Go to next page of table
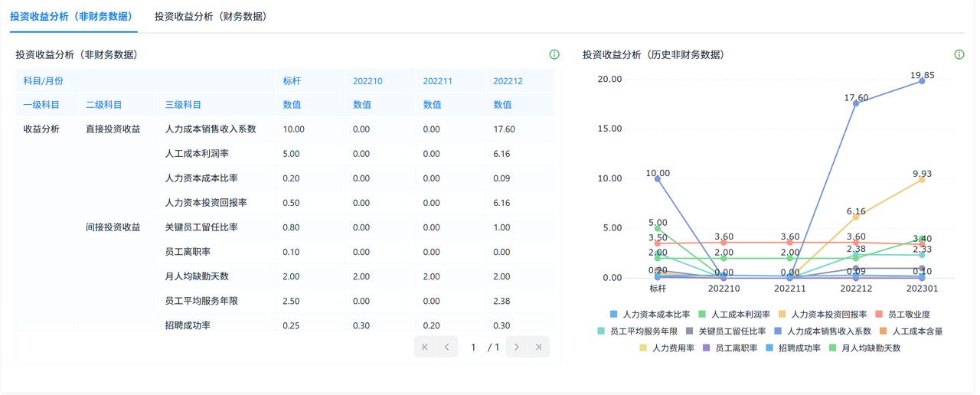Viewport: 980px width, 395px height. point(517,347)
